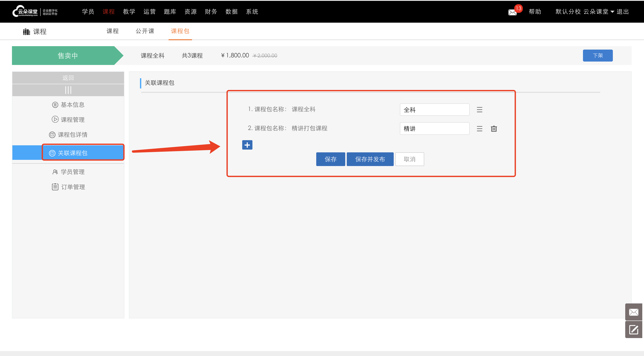Collapse sidebar using three-bar handle

point(68,90)
